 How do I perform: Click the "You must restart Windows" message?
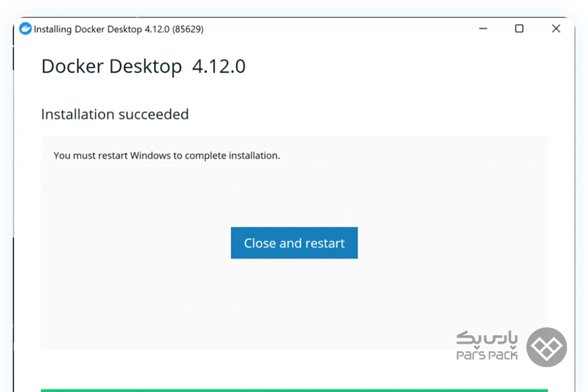(x=167, y=155)
